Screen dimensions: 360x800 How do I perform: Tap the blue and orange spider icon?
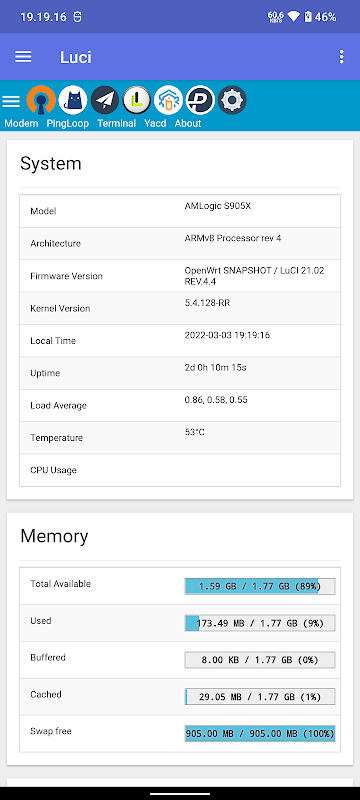tap(168, 100)
